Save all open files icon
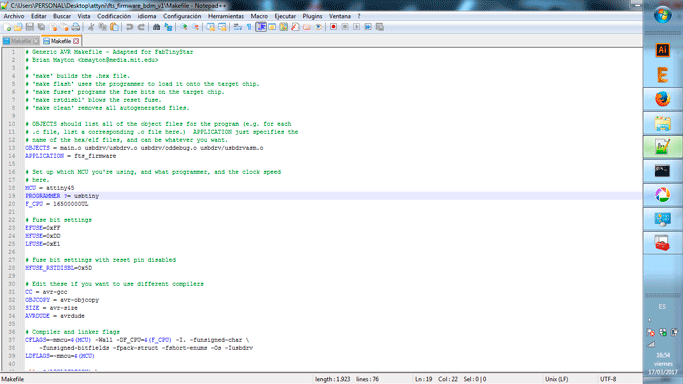 tap(41, 27)
